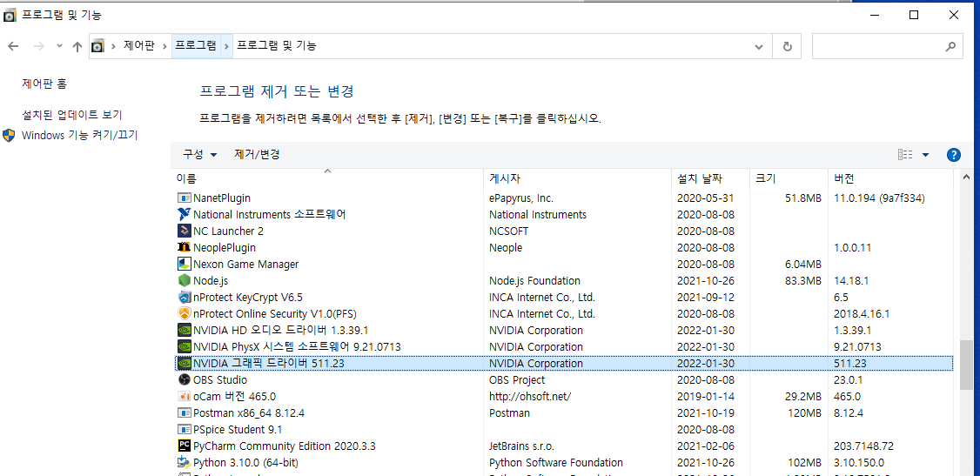
Task: Click the Node.js hexagon icon
Action: [184, 280]
